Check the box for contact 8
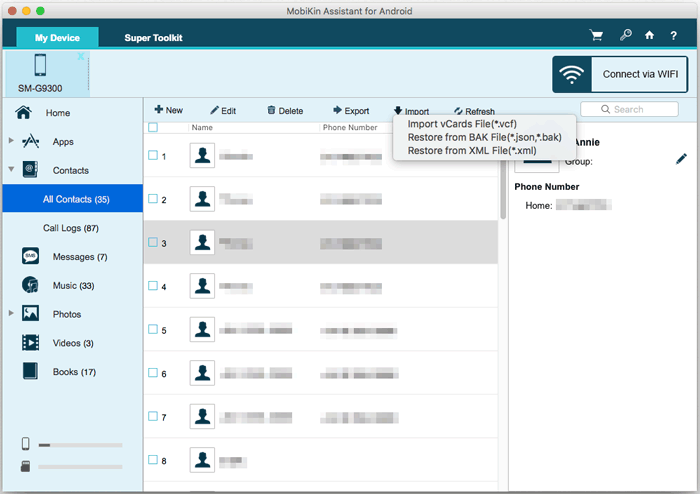Screen dimensions: 700x494 (153, 460)
